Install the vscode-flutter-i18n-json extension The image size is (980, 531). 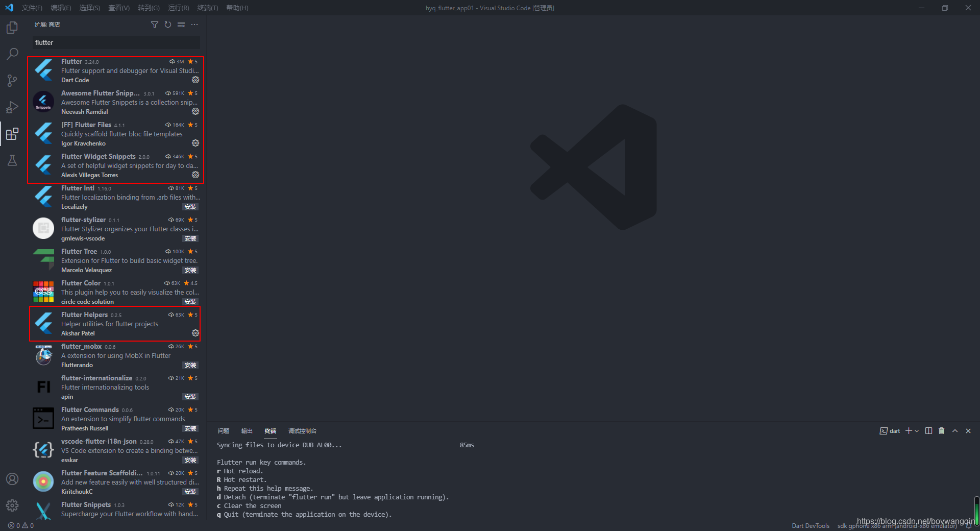pyautogui.click(x=190, y=460)
